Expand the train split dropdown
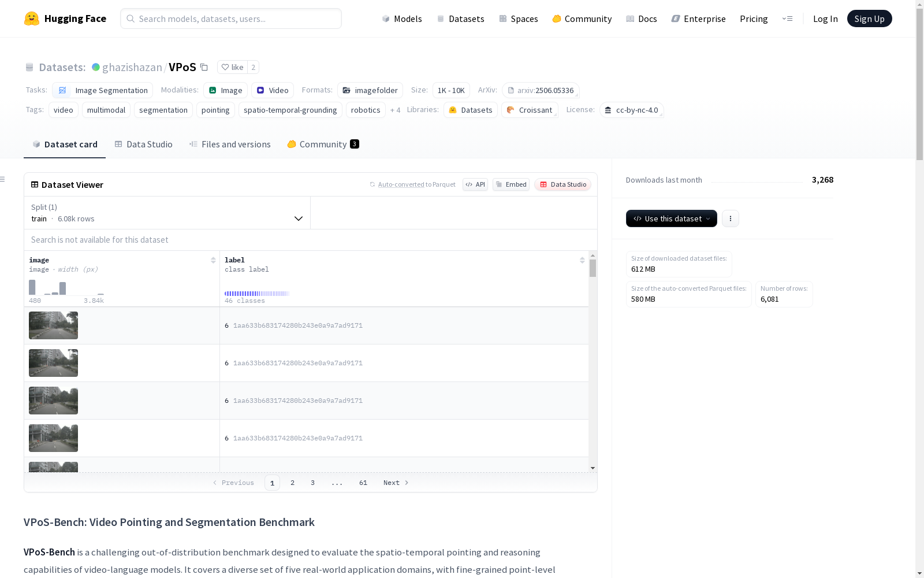This screenshot has width=924, height=578. tap(167, 213)
